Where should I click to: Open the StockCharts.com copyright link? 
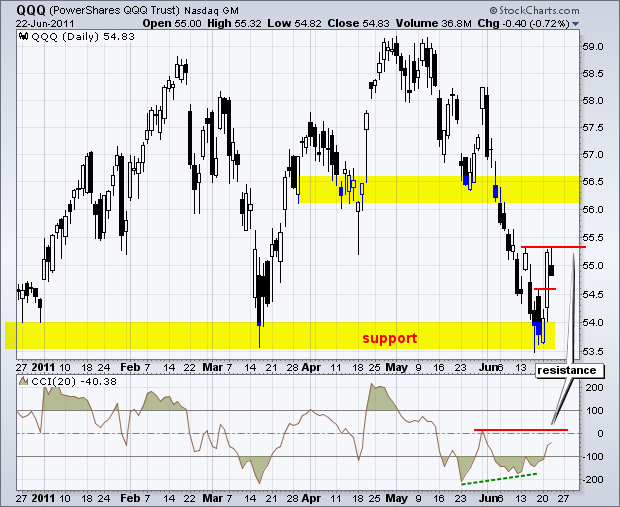coord(534,10)
